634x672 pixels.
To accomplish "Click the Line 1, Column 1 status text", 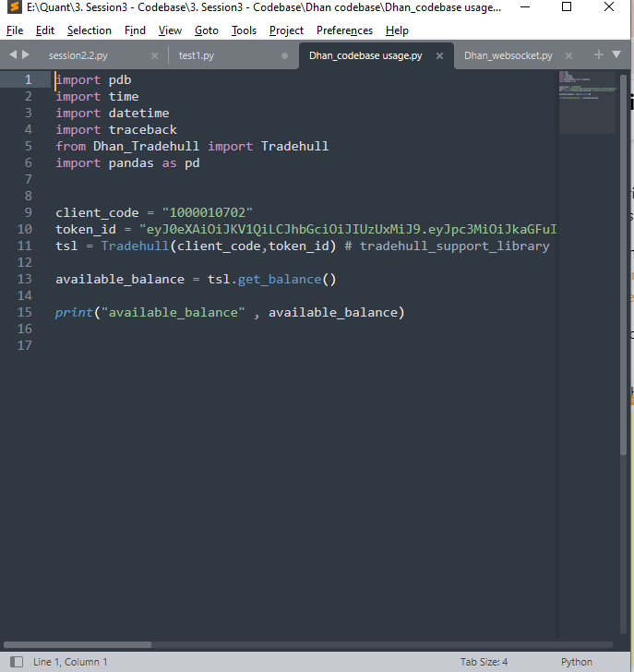I will click(70, 662).
